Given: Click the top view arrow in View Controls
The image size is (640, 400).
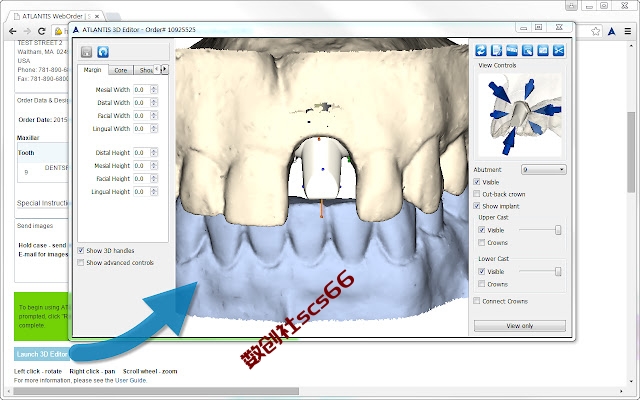Looking at the screenshot, I should 529,88.
